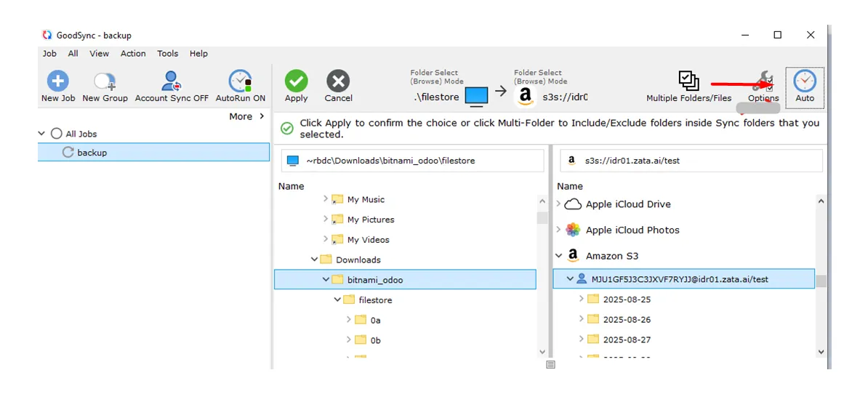This screenshot has width=868, height=394.
Task: Expand the 0b folder
Action: [x=349, y=340]
